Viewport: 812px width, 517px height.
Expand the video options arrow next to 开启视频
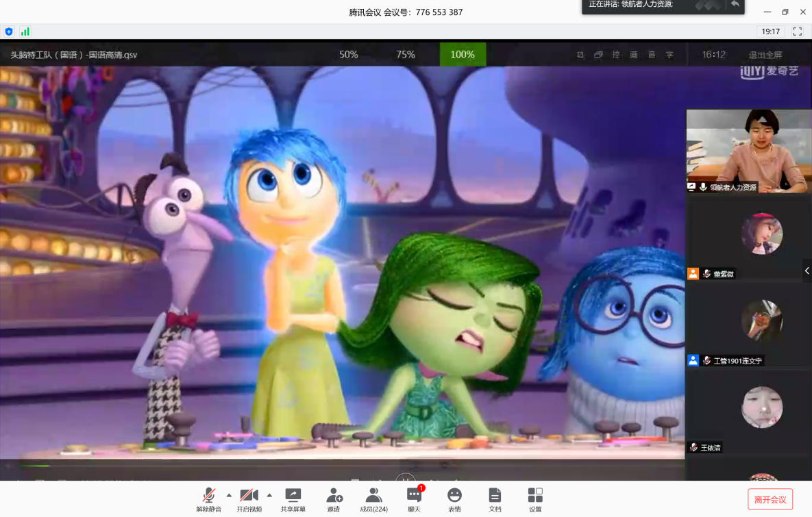[x=269, y=495]
